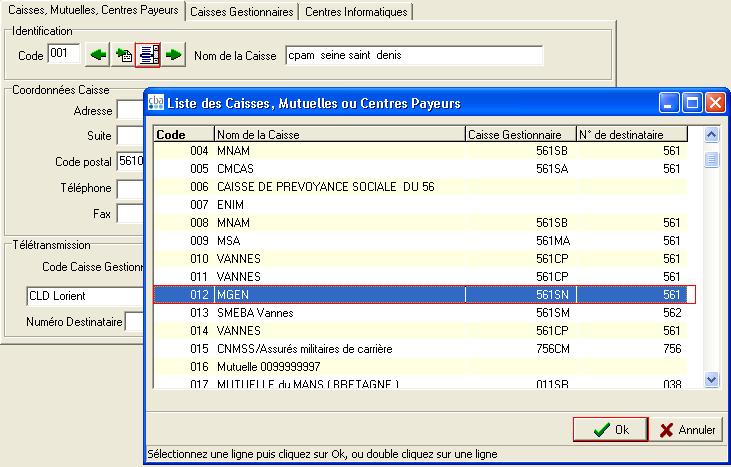The width and height of the screenshot is (731, 467).
Task: Click the N° de destinataire column header
Action: point(632,135)
